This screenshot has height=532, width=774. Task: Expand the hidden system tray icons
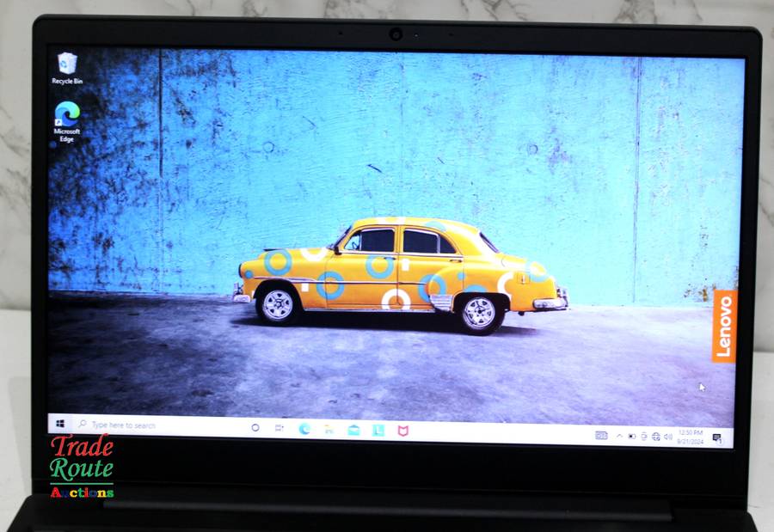(618, 436)
